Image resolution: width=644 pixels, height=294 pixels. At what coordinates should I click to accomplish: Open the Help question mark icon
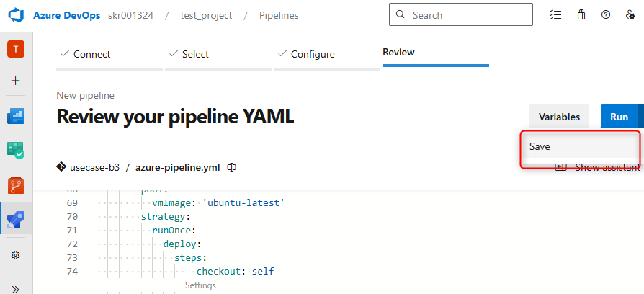coord(606,15)
